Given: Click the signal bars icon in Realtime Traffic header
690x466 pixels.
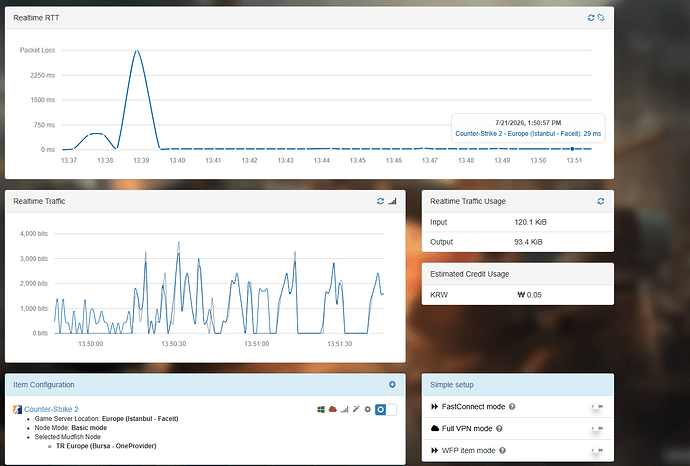Looking at the screenshot, I should tap(393, 201).
